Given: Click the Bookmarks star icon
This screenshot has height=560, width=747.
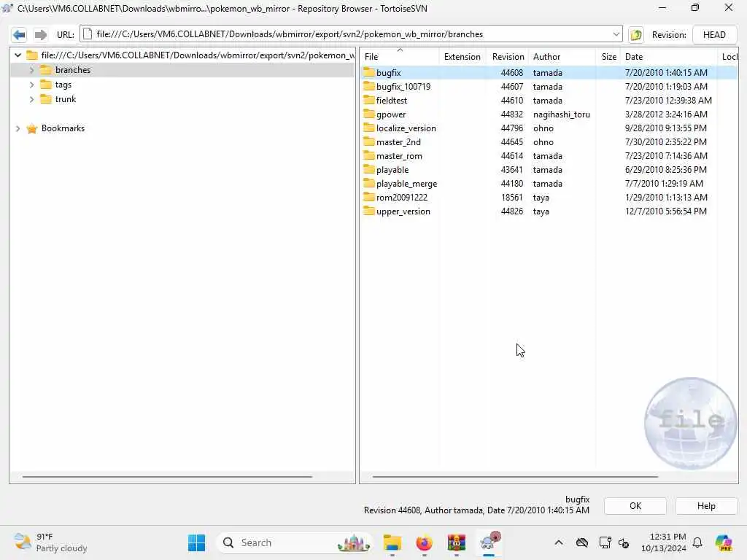Looking at the screenshot, I should pyautogui.click(x=32, y=128).
